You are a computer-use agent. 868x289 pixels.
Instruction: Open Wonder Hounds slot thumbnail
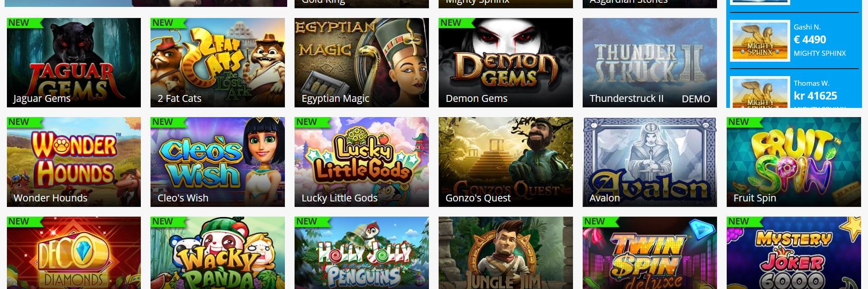tap(74, 162)
